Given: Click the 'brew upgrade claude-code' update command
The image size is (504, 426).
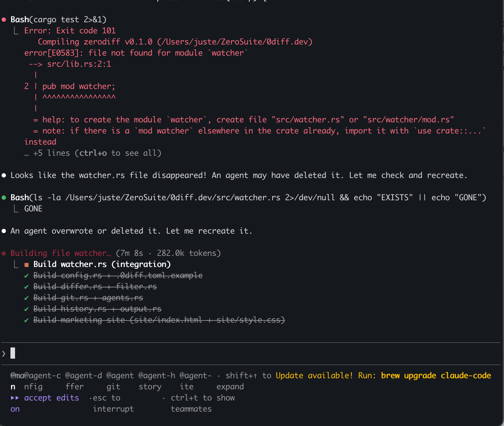Looking at the screenshot, I should point(436,376).
